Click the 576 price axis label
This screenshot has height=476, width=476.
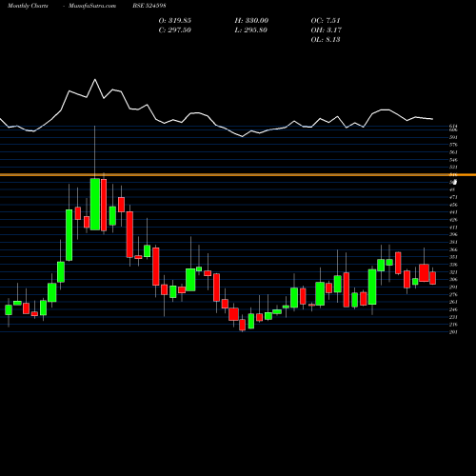pos(453,145)
